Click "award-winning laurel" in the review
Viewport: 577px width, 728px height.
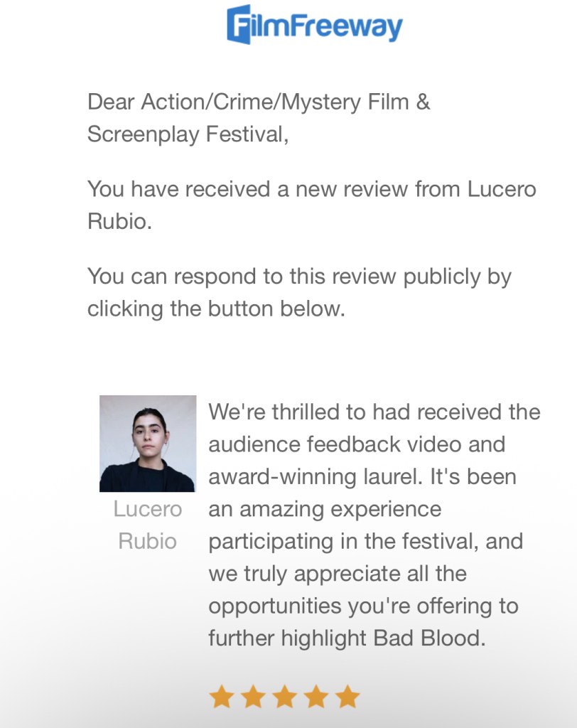[x=316, y=476]
